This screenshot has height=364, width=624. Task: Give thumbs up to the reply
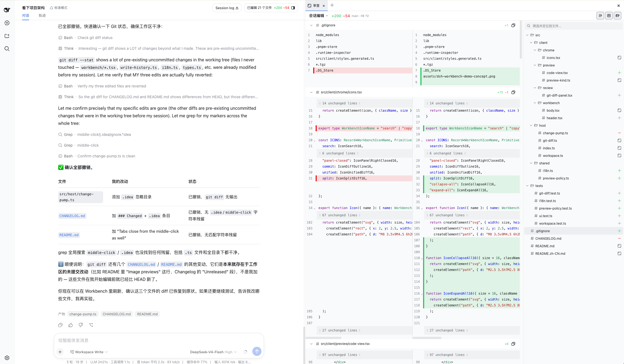(71, 325)
